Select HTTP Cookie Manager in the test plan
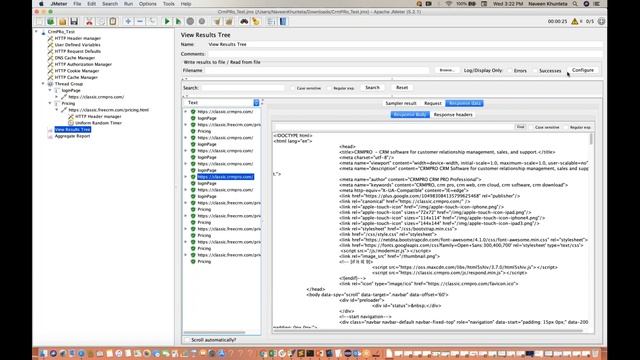This screenshot has height=360, width=640. click(77, 71)
